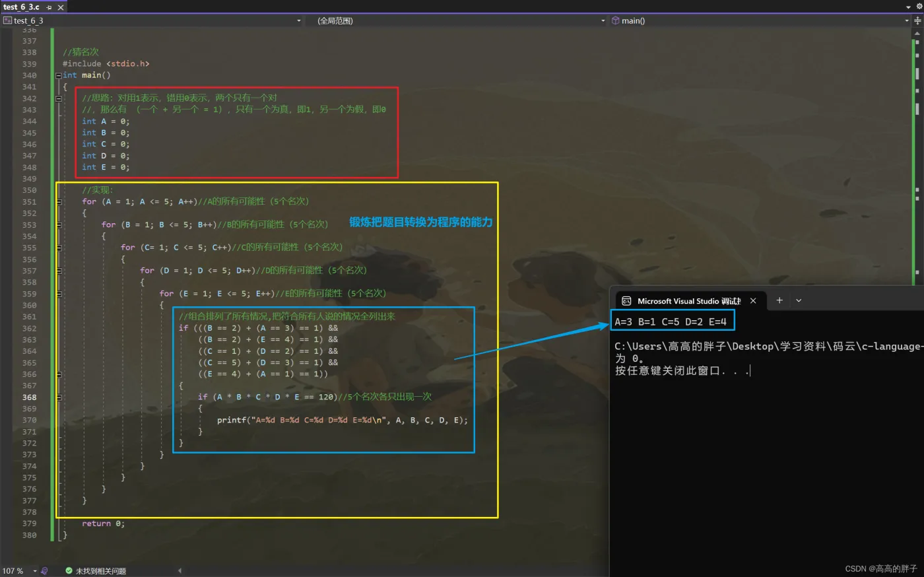924x577 pixels.
Task: Open the 107 % zoom level dropdown
Action: click(35, 571)
